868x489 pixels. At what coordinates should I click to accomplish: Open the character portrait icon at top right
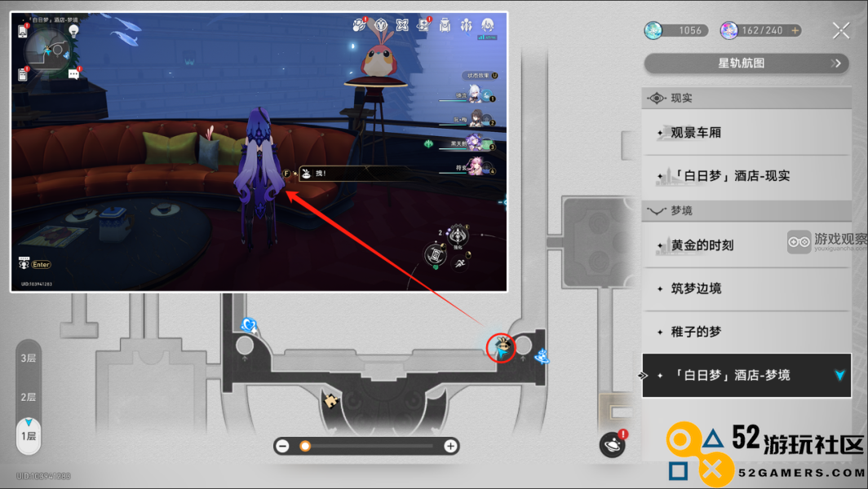tap(488, 25)
